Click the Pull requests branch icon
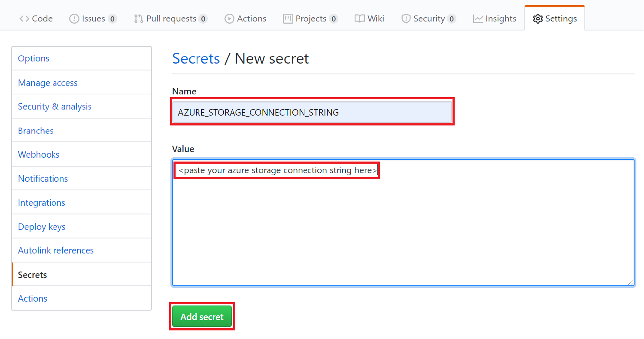 138,19
